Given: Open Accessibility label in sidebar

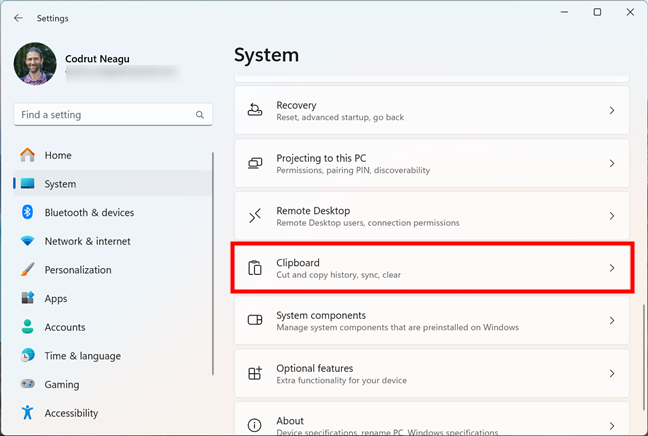Looking at the screenshot, I should pyautogui.click(x=71, y=413).
